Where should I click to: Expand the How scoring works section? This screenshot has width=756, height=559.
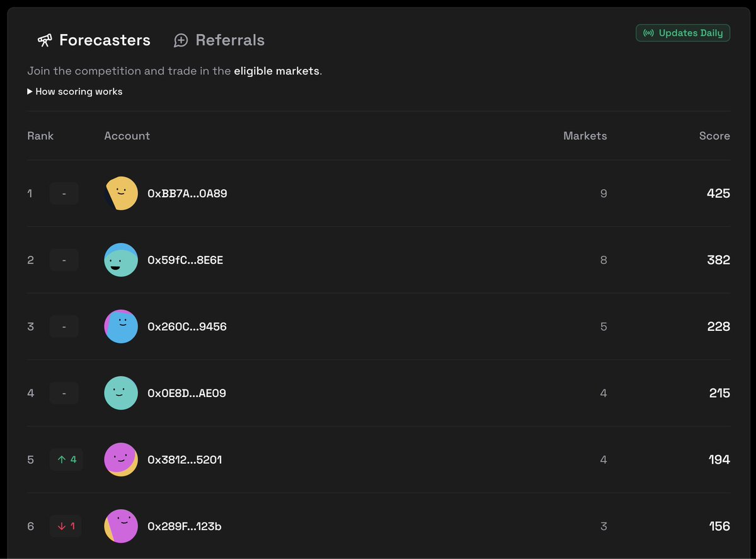click(75, 91)
